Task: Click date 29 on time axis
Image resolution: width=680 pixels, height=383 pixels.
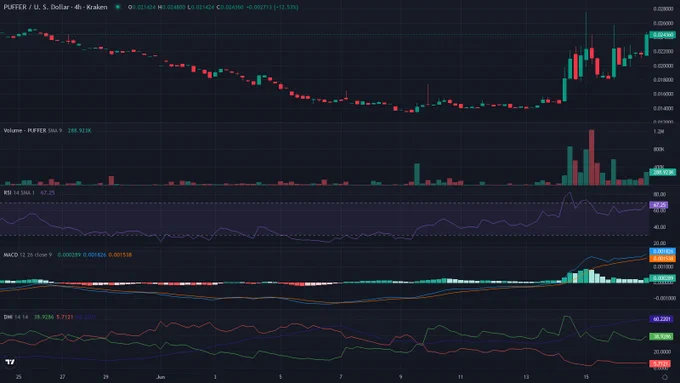Action: click(x=106, y=377)
